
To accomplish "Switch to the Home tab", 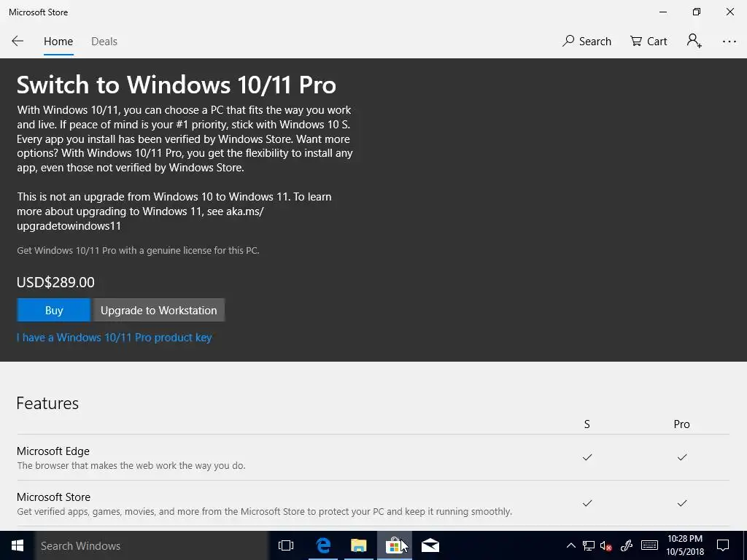I will pyautogui.click(x=58, y=42).
